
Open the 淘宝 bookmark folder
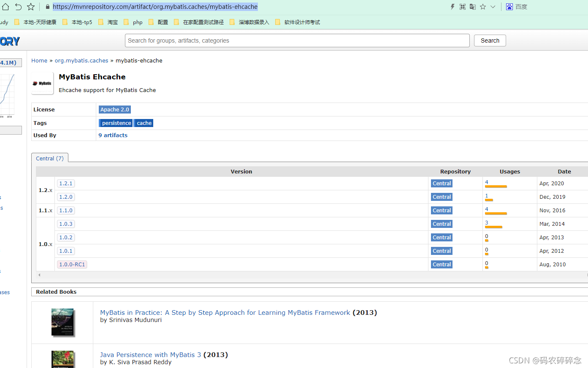(x=108, y=22)
